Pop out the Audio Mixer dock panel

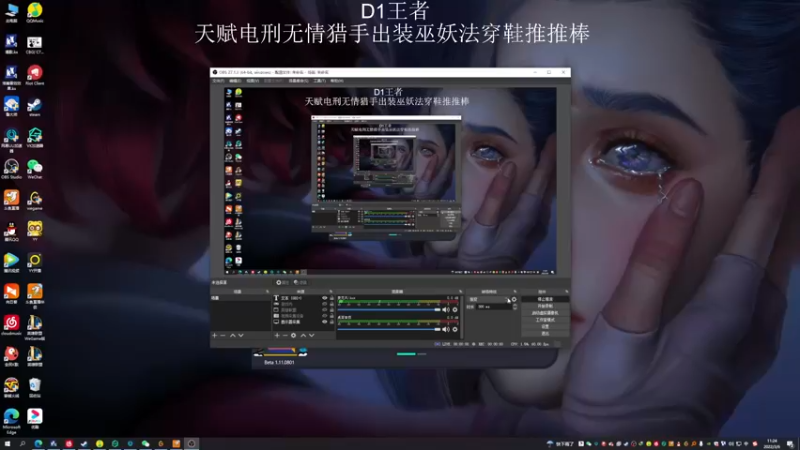pyautogui.click(x=460, y=292)
